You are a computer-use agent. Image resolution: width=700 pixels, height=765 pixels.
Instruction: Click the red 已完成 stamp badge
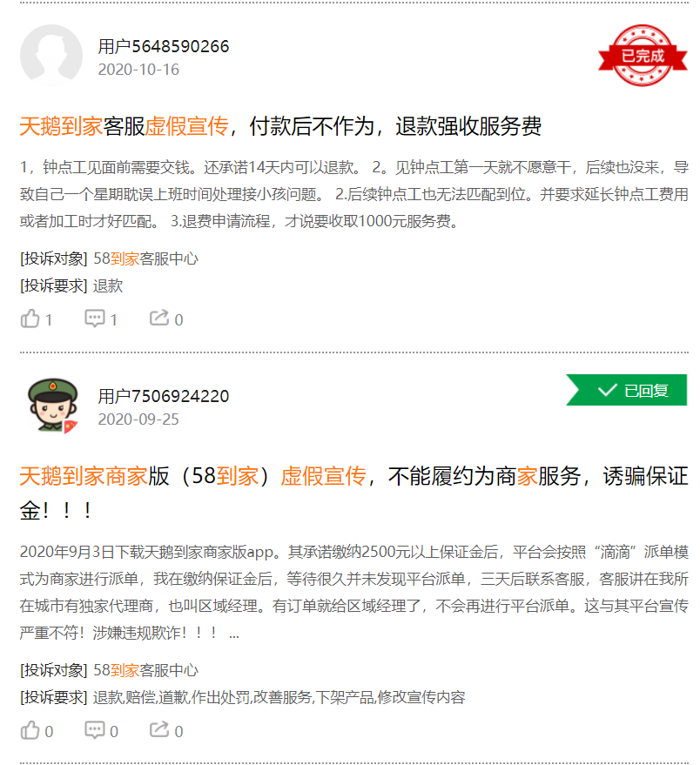[x=643, y=55]
